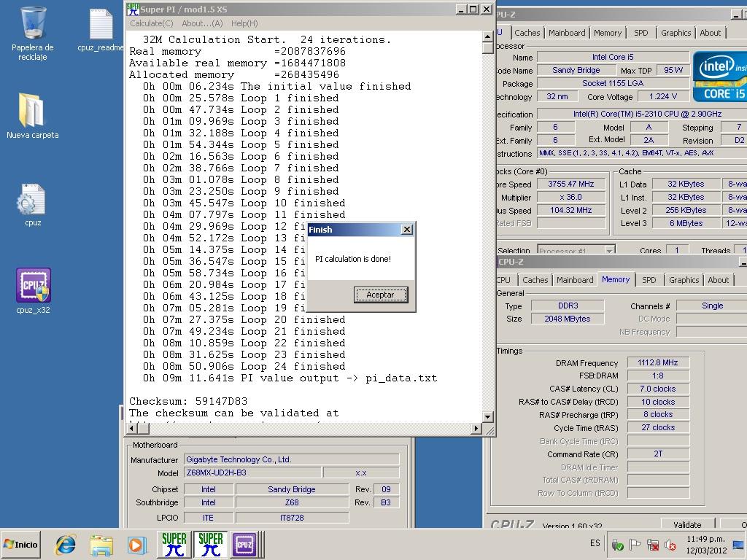Click the ES language indicator in tray
The height and width of the screenshot is (560, 747).
click(x=595, y=543)
